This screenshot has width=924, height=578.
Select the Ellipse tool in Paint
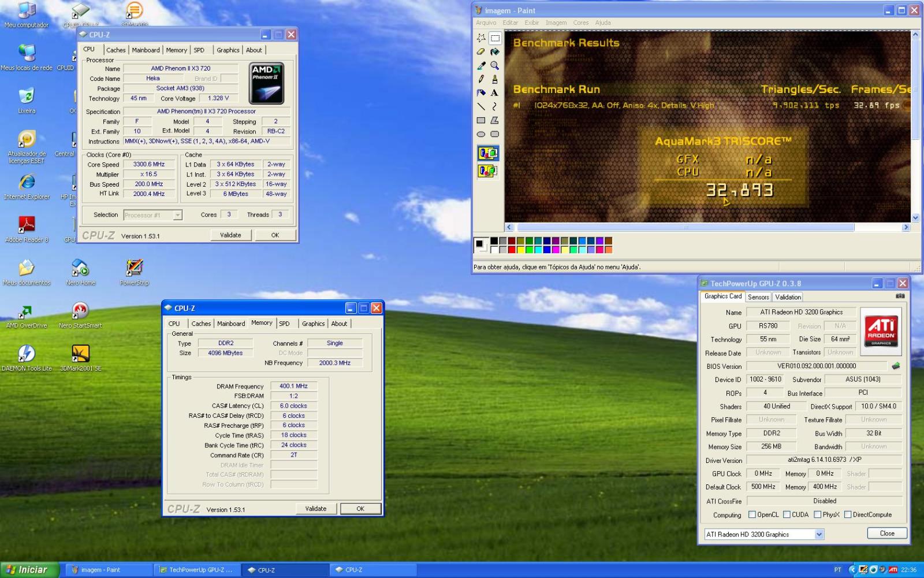[x=481, y=134]
